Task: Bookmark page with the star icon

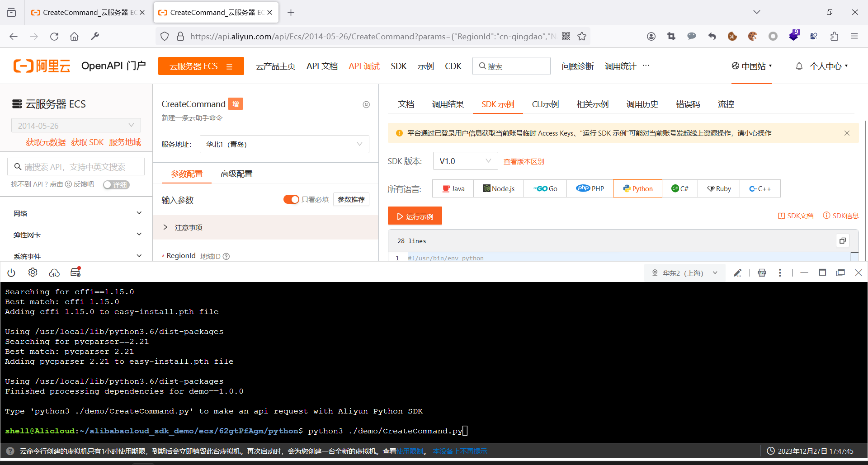Action: click(582, 37)
